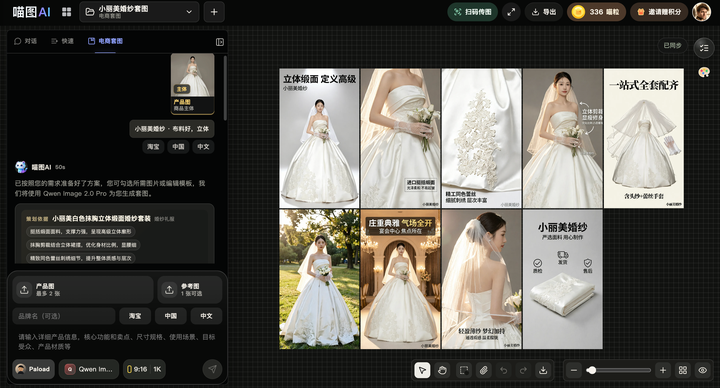
Task: Click the 小丽美婚纱 · 布料好，立体 message bubble
Action: (x=172, y=129)
